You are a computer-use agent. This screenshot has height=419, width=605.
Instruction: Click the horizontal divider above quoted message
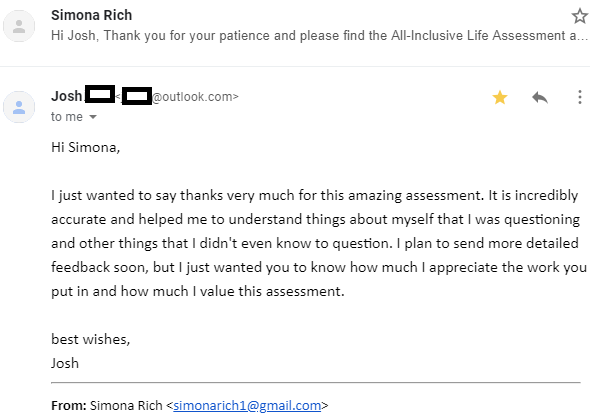pyautogui.click(x=316, y=383)
